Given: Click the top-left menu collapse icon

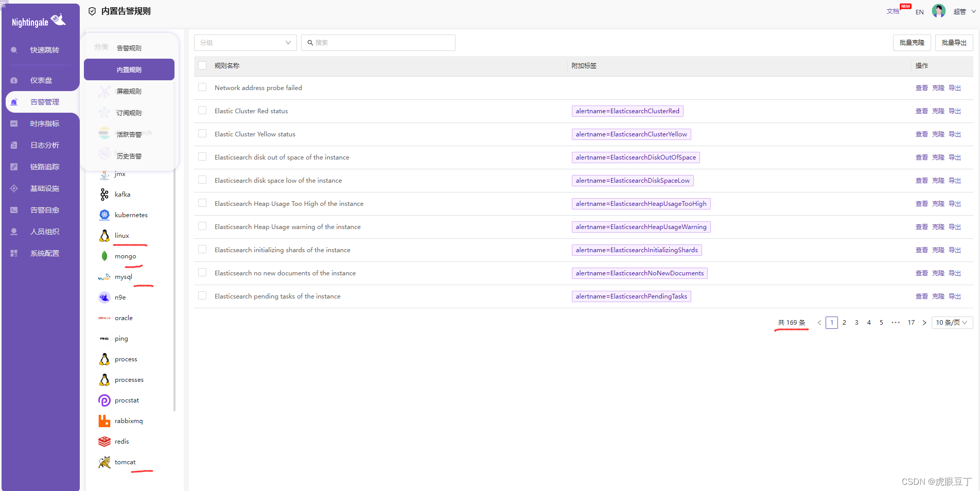Looking at the screenshot, I should (x=3, y=4).
